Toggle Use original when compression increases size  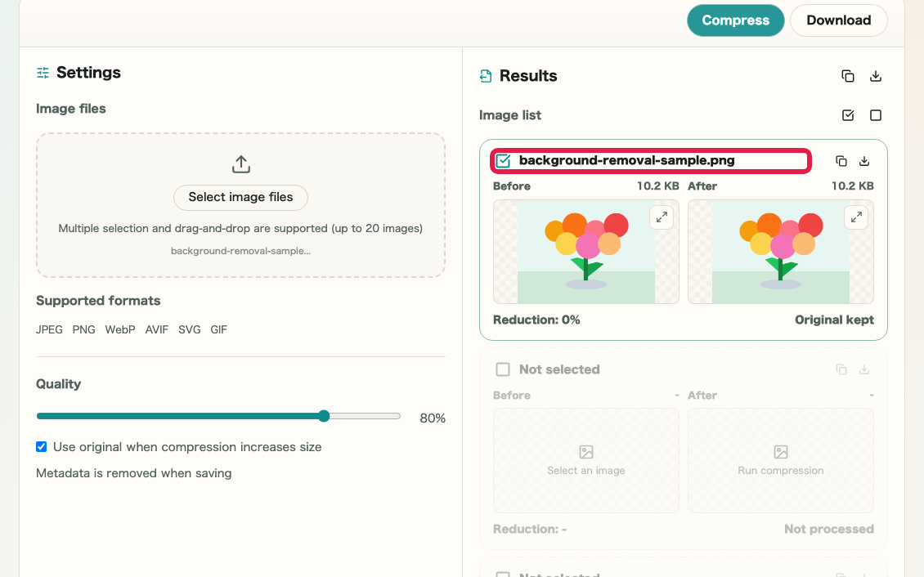click(x=41, y=447)
